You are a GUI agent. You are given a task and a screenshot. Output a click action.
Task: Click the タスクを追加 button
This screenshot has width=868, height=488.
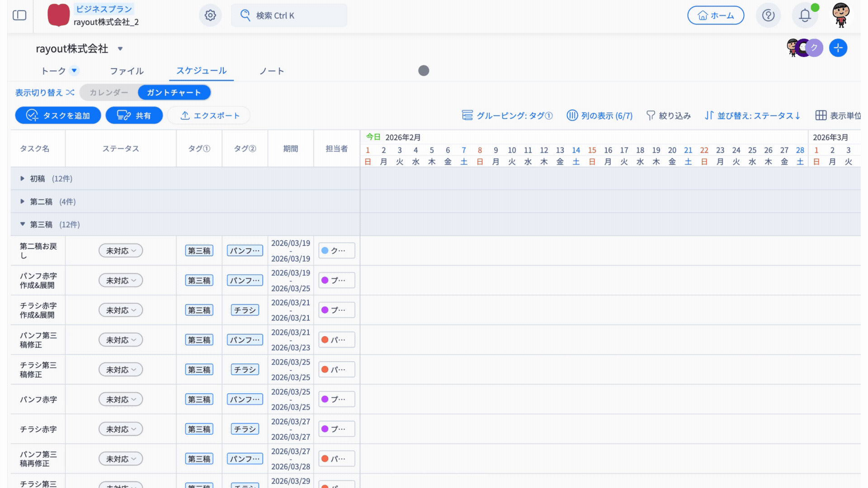click(x=58, y=116)
